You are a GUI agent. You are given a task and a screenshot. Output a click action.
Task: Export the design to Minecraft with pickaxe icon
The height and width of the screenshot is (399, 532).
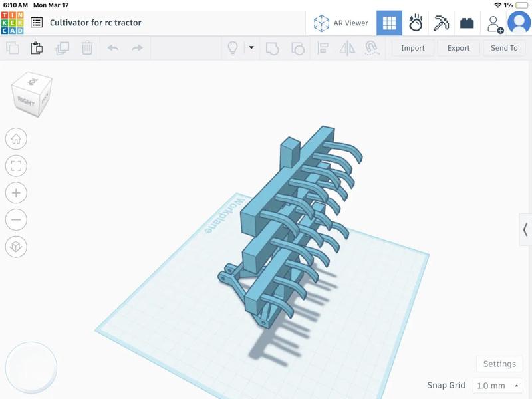442,22
